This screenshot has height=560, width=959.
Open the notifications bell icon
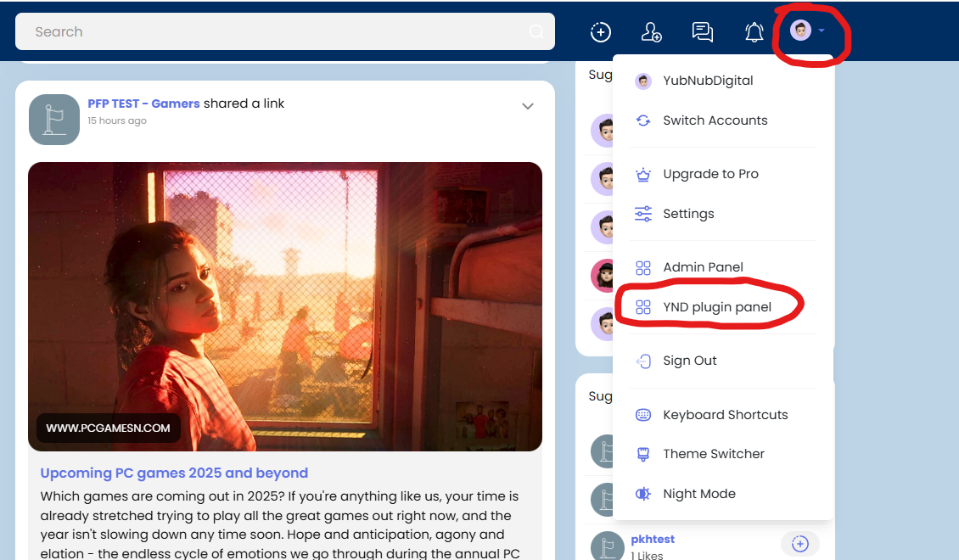click(754, 31)
